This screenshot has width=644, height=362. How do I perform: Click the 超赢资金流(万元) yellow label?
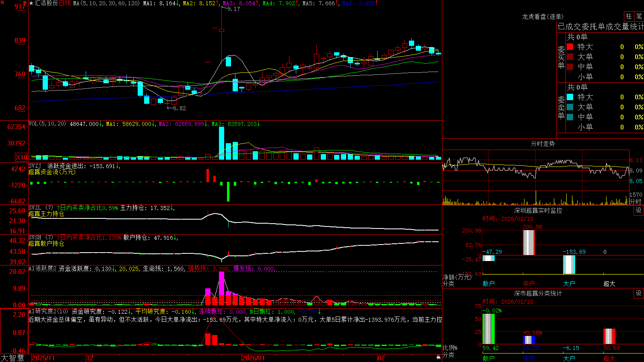point(52,172)
